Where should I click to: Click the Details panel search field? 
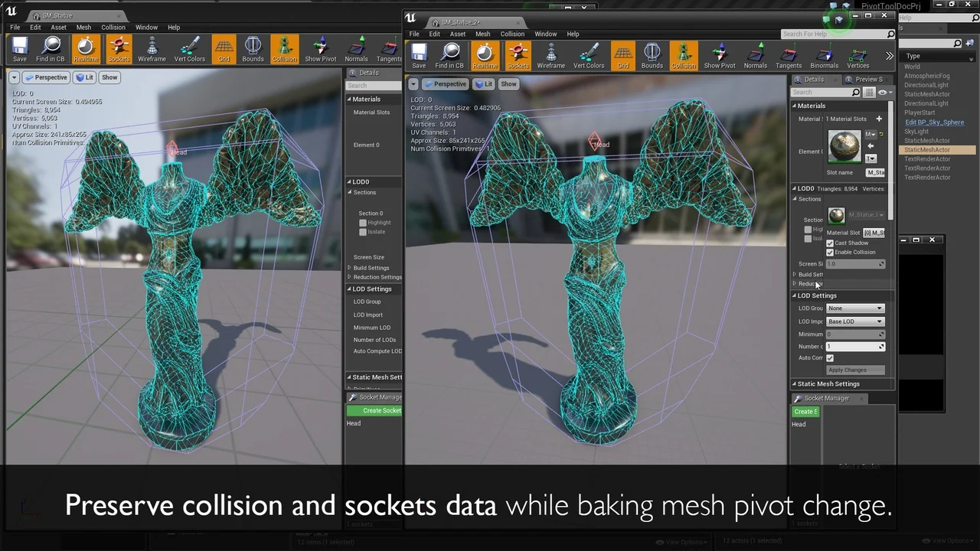tap(825, 92)
